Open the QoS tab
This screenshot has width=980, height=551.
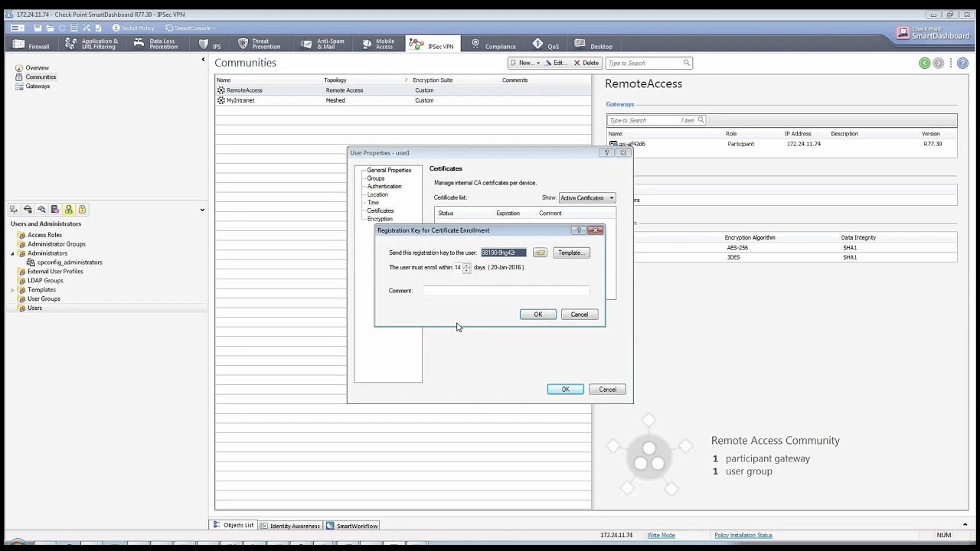click(547, 44)
